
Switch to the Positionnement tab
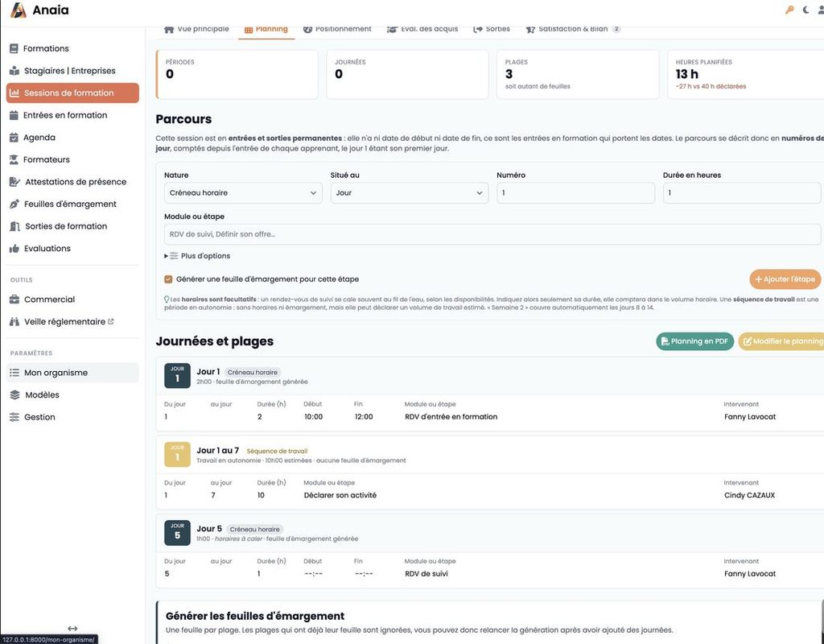click(337, 29)
